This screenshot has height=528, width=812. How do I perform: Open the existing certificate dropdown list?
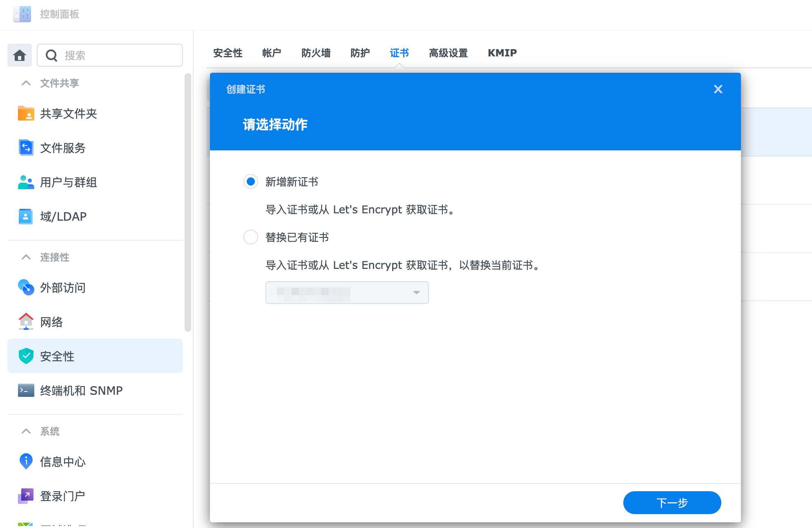pos(347,293)
